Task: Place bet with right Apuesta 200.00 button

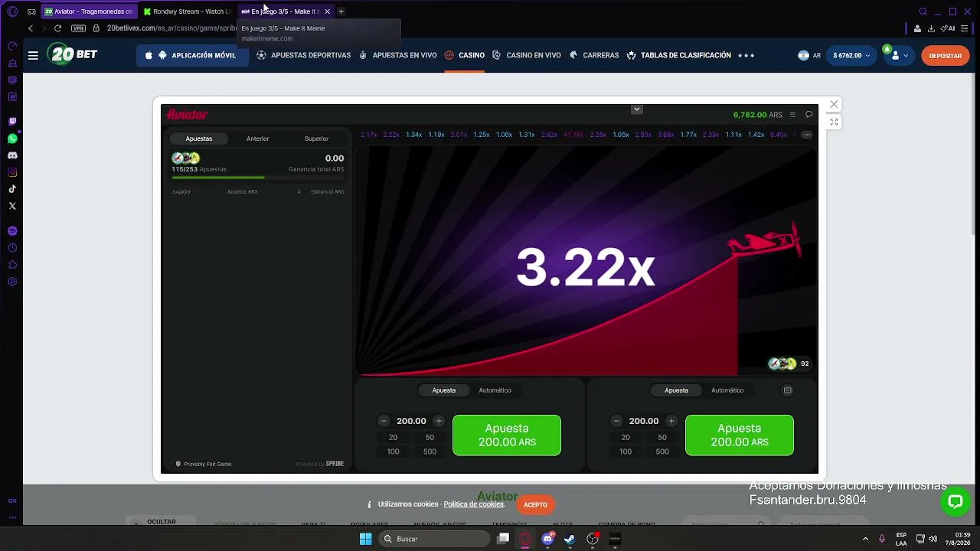Action: 740,435
